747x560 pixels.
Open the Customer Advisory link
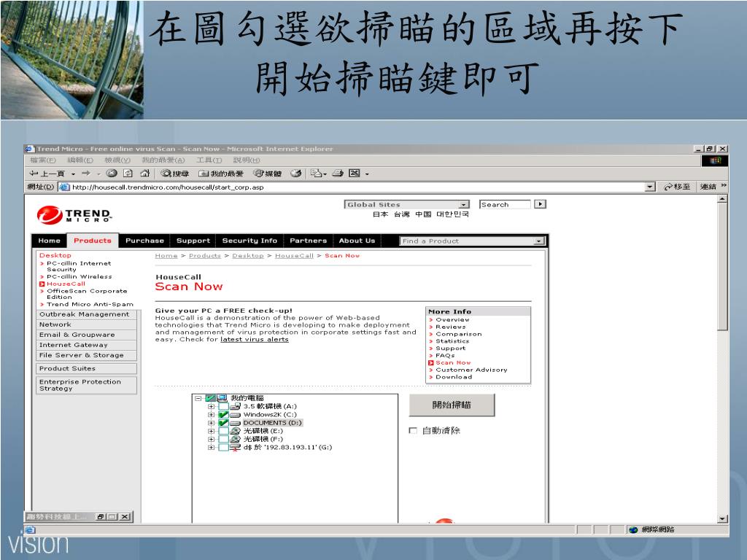pyautogui.click(x=471, y=370)
